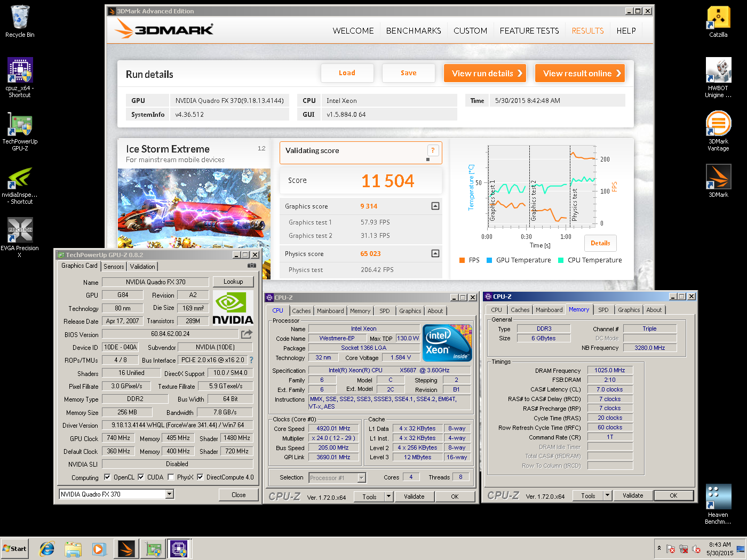The width and height of the screenshot is (747, 560).
Task: Click the validating score help icon
Action: 433,150
